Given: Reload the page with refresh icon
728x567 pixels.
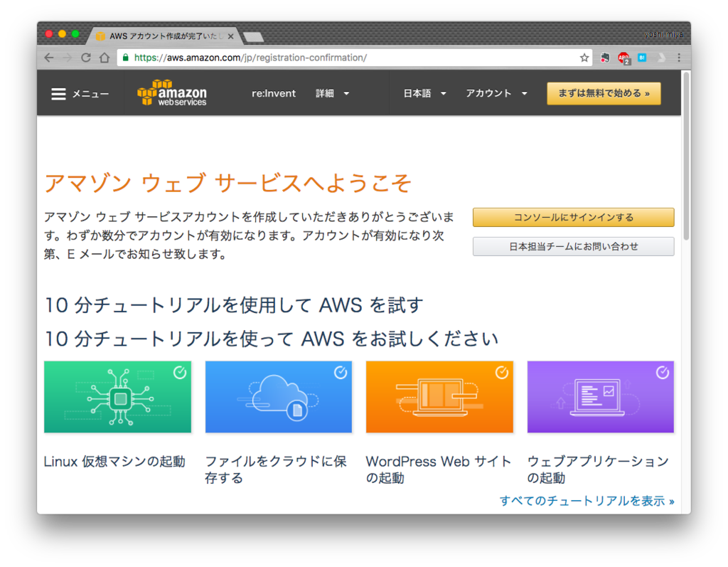Looking at the screenshot, I should (x=86, y=58).
